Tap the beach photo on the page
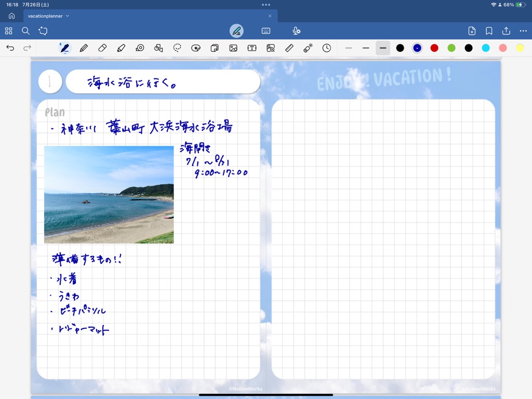Image resolution: width=532 pixels, height=399 pixels. point(109,195)
